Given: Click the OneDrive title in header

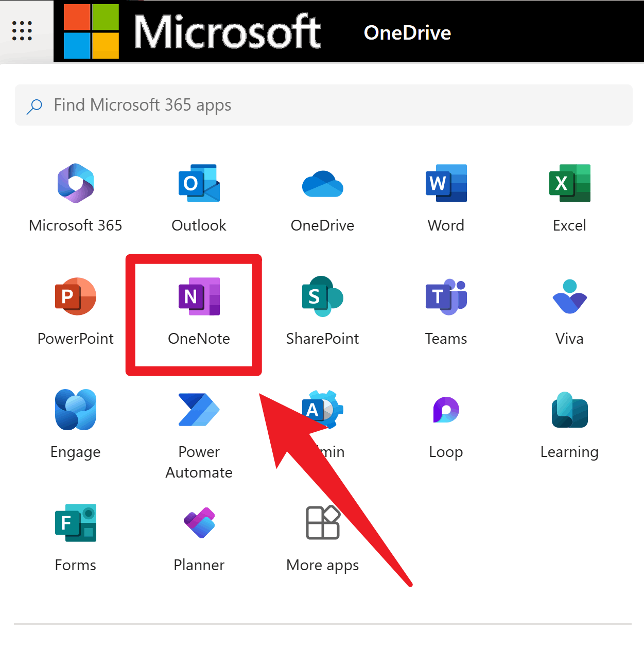Looking at the screenshot, I should (x=407, y=32).
